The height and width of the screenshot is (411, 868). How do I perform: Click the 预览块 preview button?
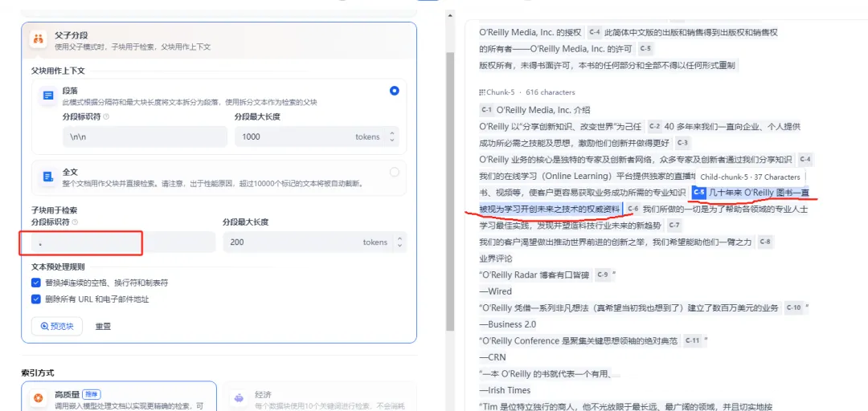click(x=57, y=327)
